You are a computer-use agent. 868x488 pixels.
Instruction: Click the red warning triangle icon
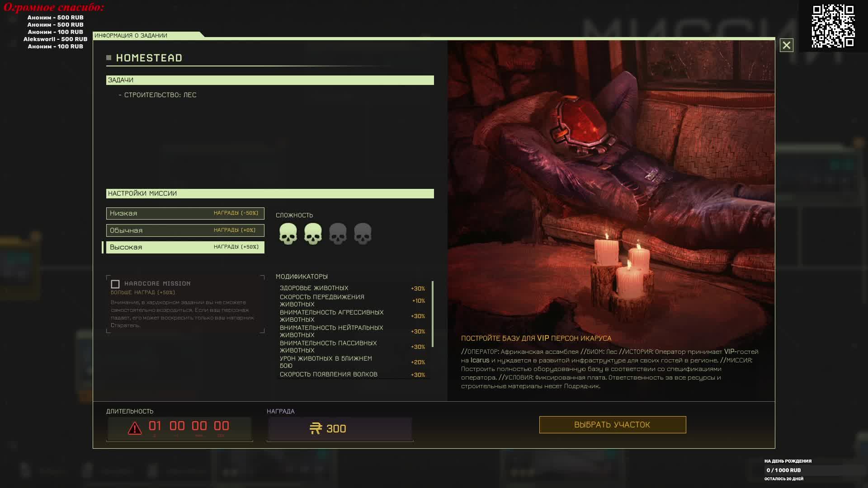pos(135,428)
